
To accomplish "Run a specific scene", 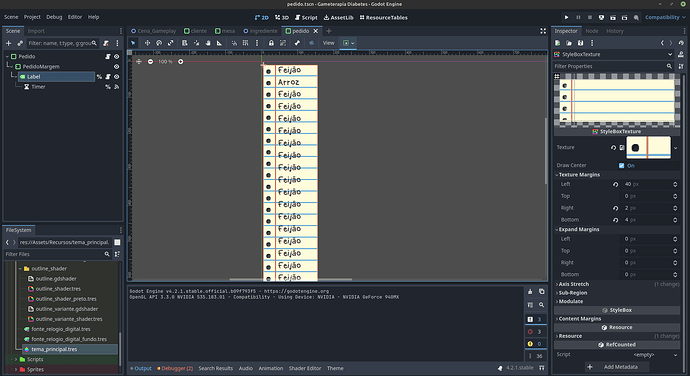I will coord(624,17).
